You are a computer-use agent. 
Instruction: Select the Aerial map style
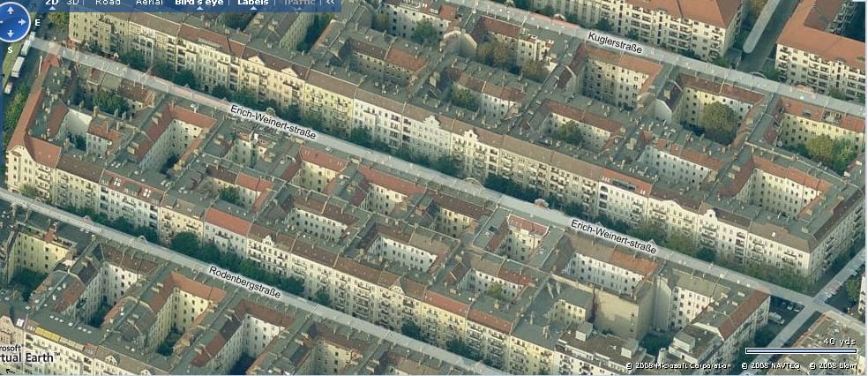149,3
